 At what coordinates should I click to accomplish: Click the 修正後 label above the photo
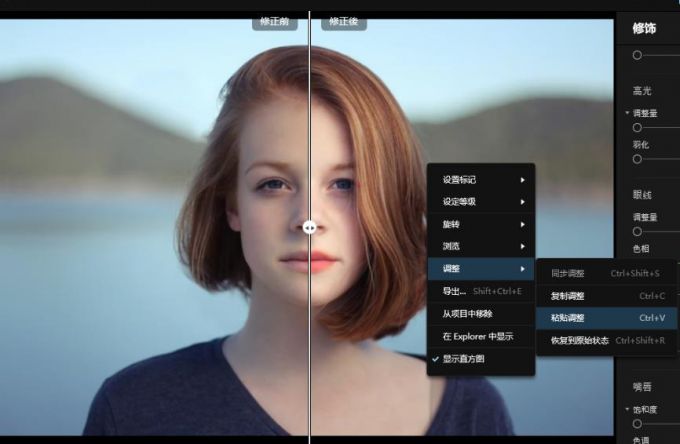tap(343, 21)
